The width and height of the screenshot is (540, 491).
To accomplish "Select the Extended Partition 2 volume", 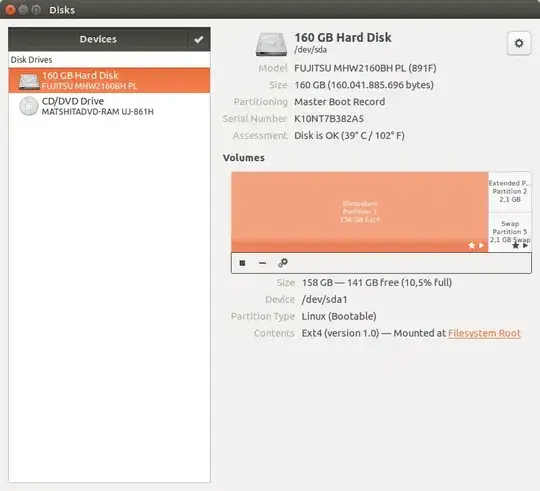I will (510, 191).
